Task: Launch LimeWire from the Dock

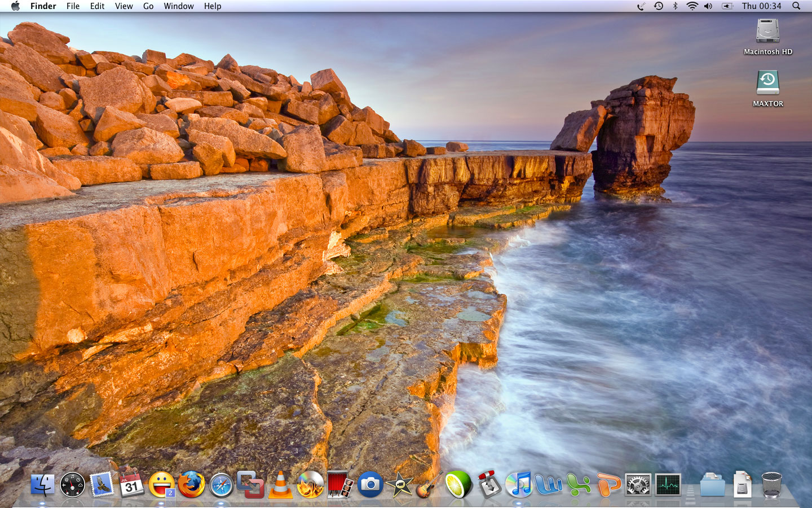Action: click(x=458, y=484)
